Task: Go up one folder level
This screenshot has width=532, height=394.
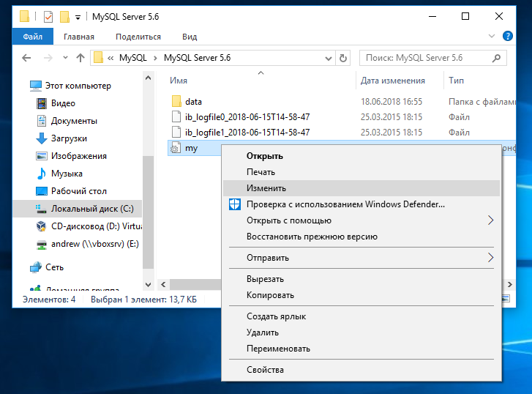Action: pyautogui.click(x=80, y=58)
